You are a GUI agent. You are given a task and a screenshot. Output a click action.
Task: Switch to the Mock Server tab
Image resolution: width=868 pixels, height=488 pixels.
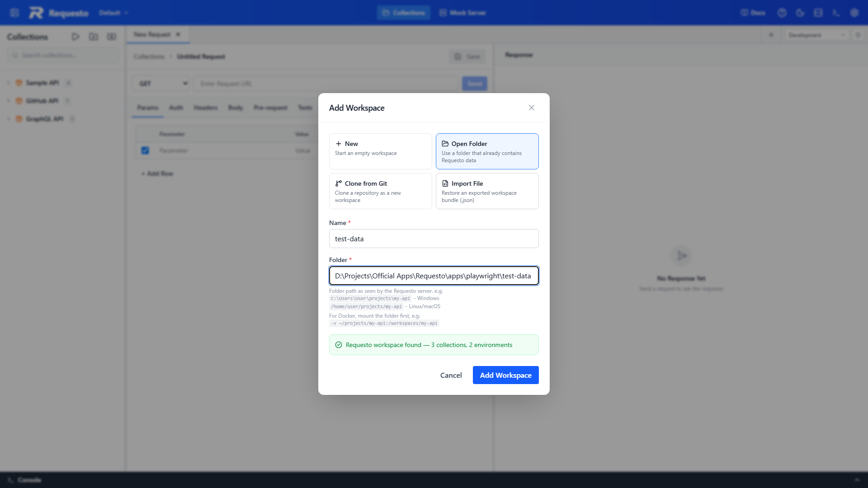click(463, 13)
